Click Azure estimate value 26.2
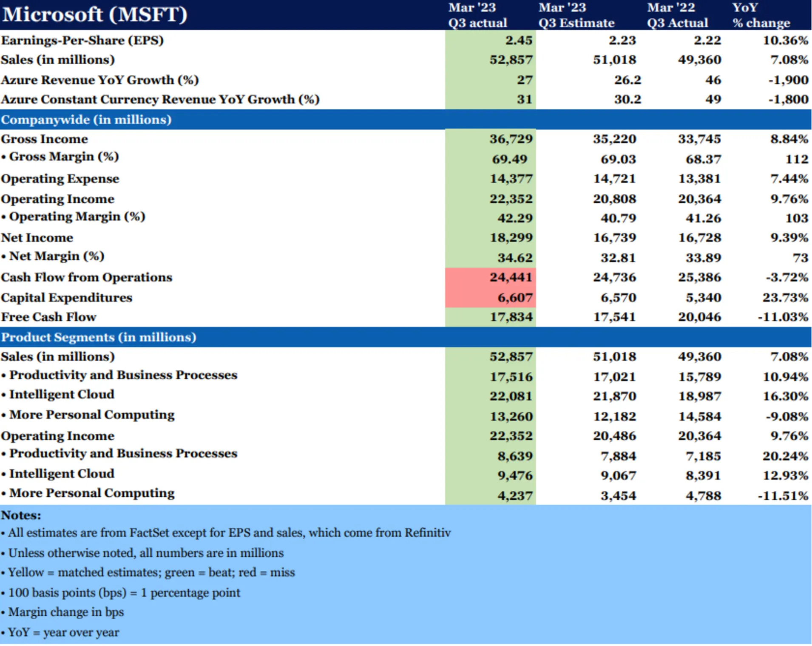812x646 pixels. point(627,80)
